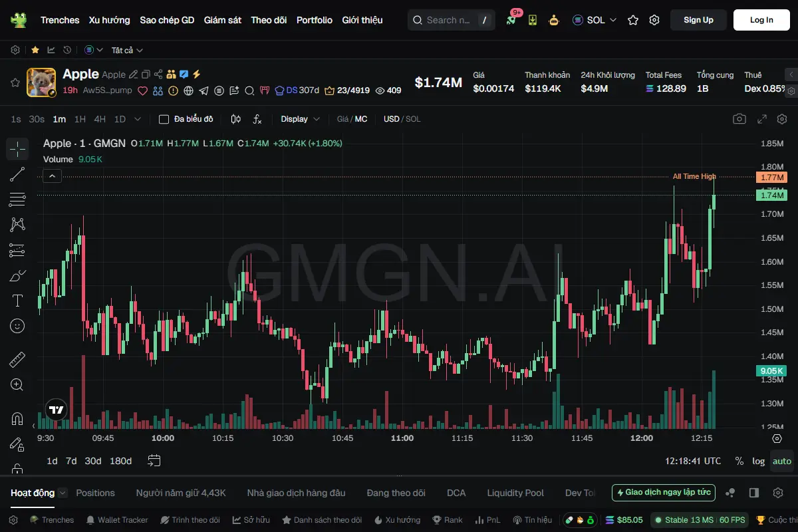798x532 pixels.
Task: Toggle percent scale on chart
Action: (x=739, y=461)
